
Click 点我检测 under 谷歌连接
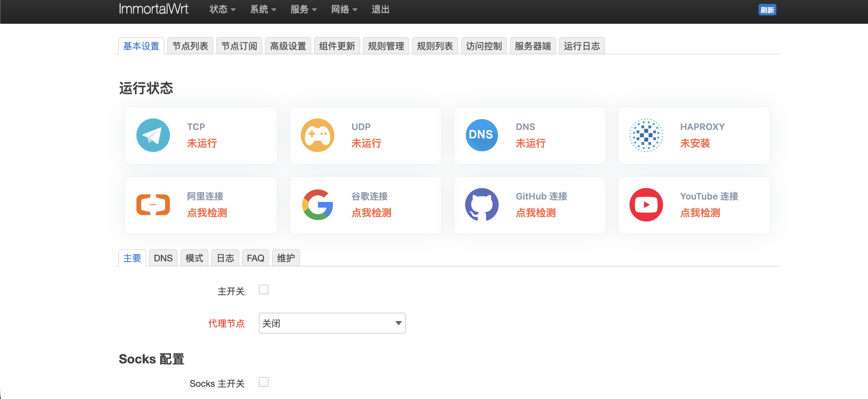click(x=371, y=212)
